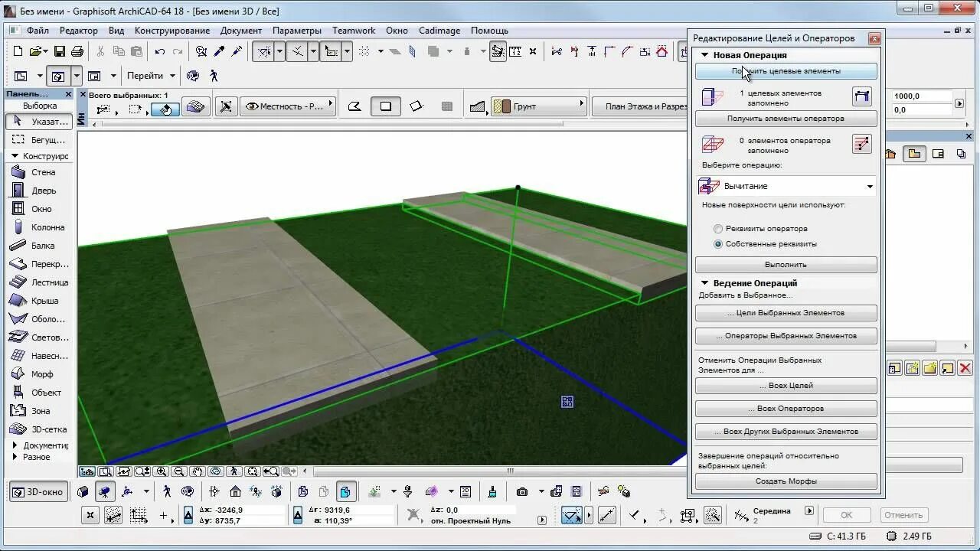Collapse the Конструирс toolbox group
Image resolution: width=980 pixels, height=551 pixels.
[15, 156]
